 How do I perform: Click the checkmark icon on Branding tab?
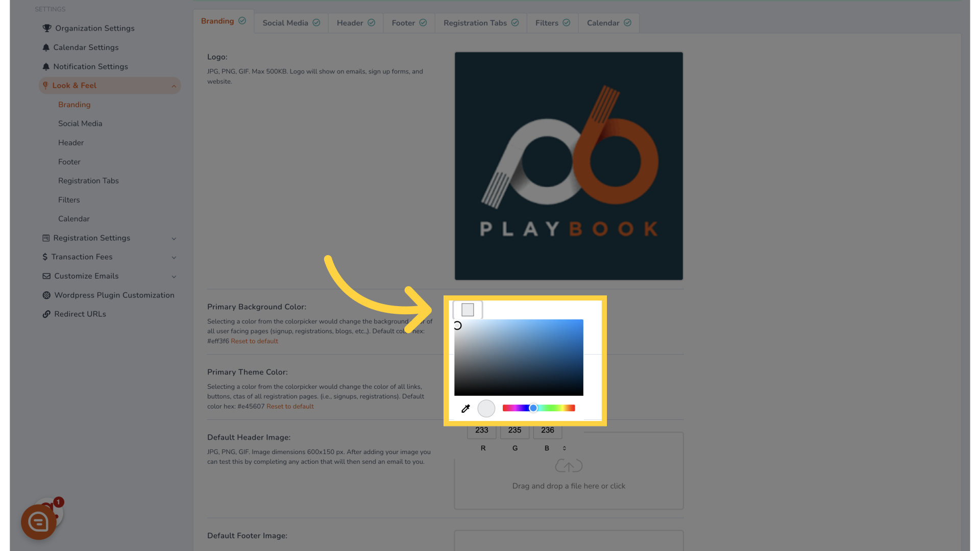tap(242, 21)
